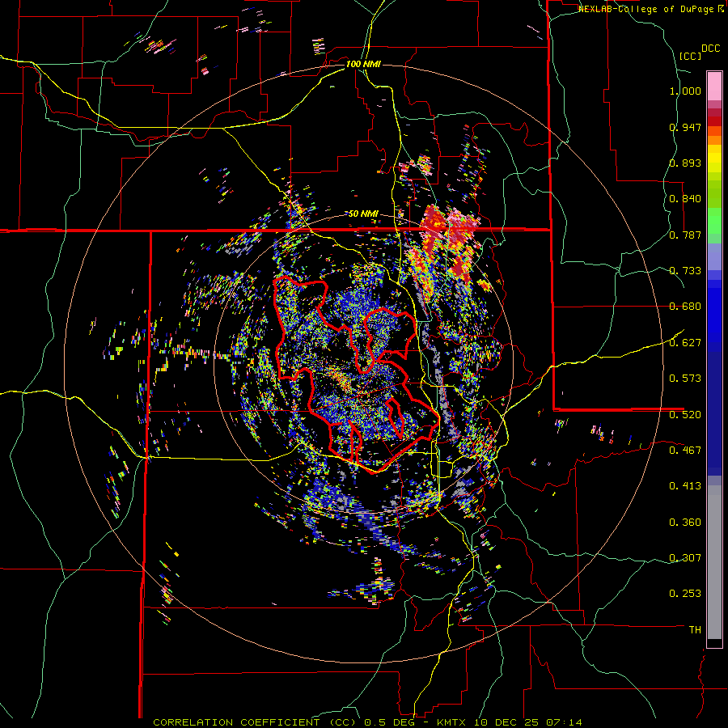Pick the gray swatch in color bar
728x728 pixels.
click(x=714, y=562)
